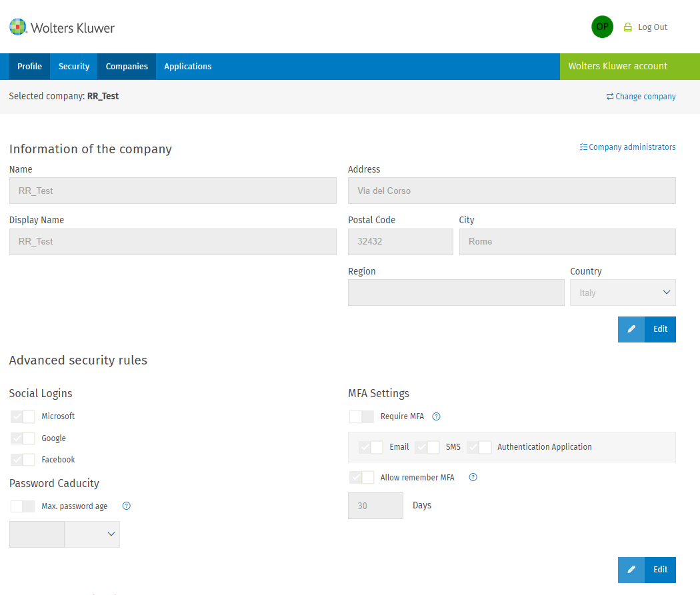The image size is (700, 595).
Task: Toggle Facebook social login
Action: point(23,459)
